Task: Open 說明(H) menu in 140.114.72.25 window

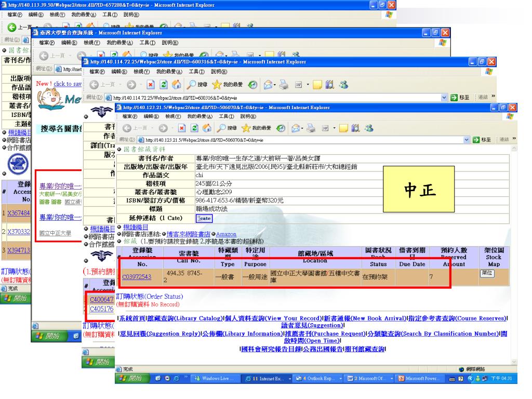Action: pos(219,72)
